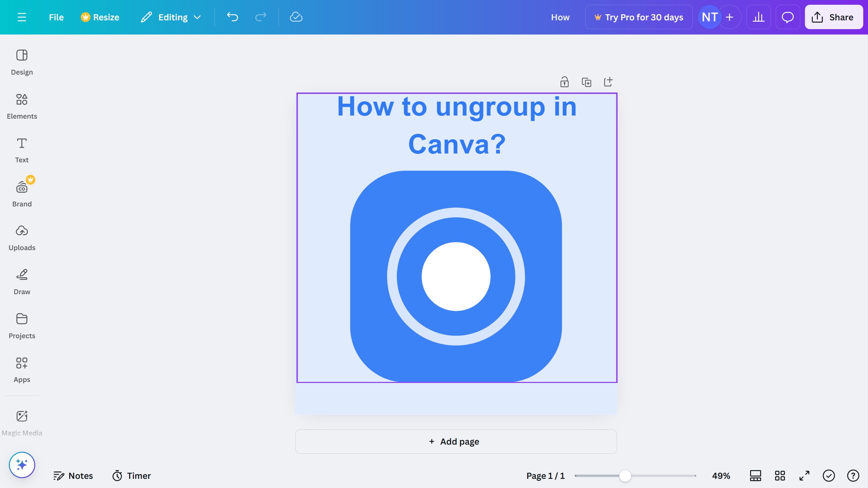
Task: Open the File menu
Action: coord(56,17)
